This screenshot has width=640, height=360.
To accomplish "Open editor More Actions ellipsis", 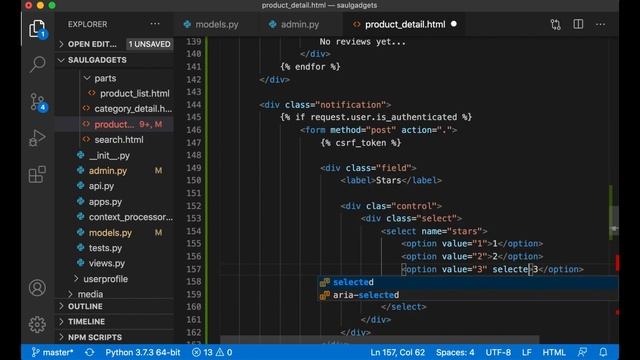I will [x=600, y=24].
